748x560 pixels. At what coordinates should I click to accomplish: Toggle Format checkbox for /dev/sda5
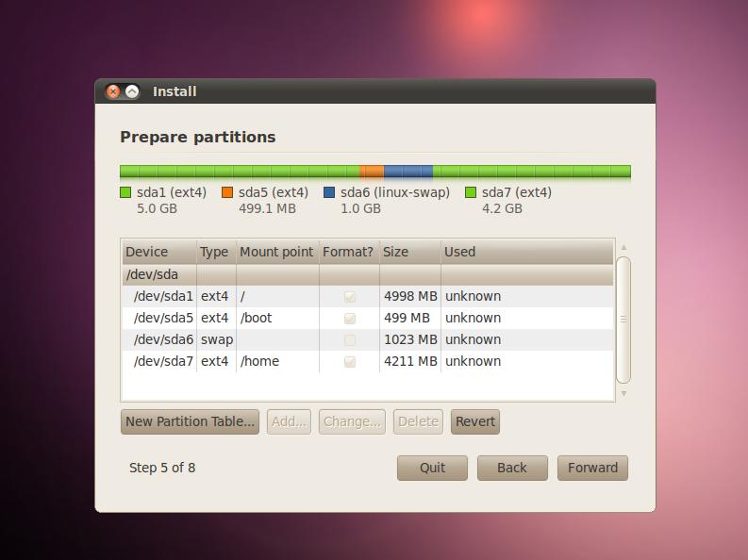click(350, 318)
